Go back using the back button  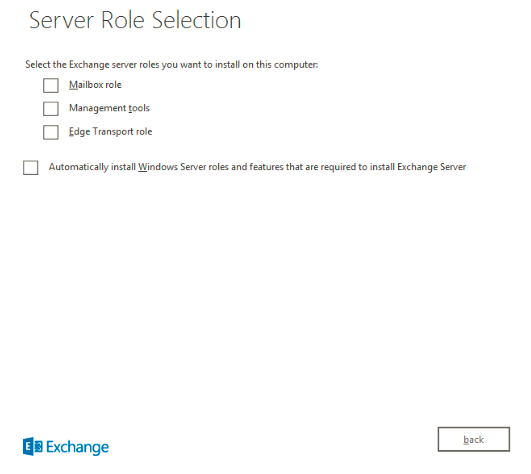pos(473,439)
